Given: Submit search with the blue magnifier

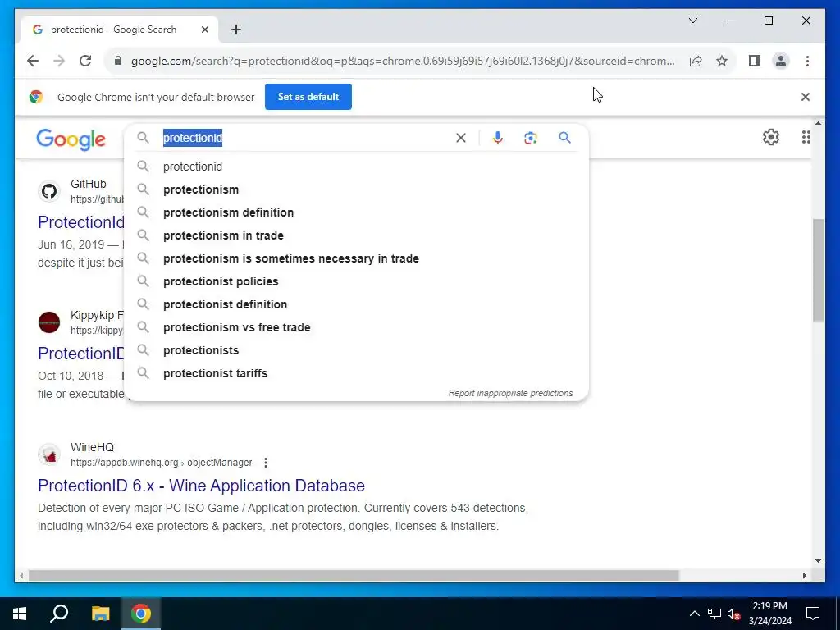Looking at the screenshot, I should click(x=564, y=138).
